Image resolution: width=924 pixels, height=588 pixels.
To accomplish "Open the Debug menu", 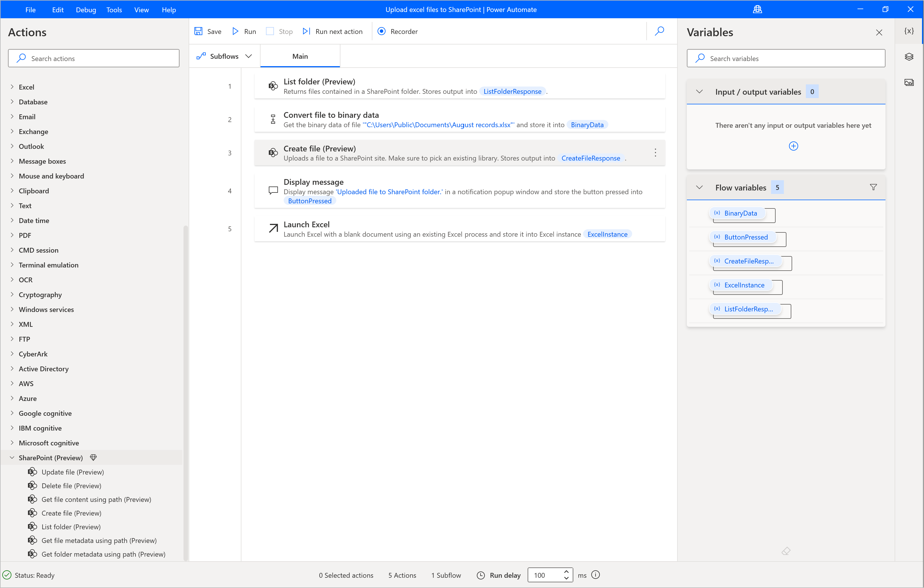I will pos(86,10).
